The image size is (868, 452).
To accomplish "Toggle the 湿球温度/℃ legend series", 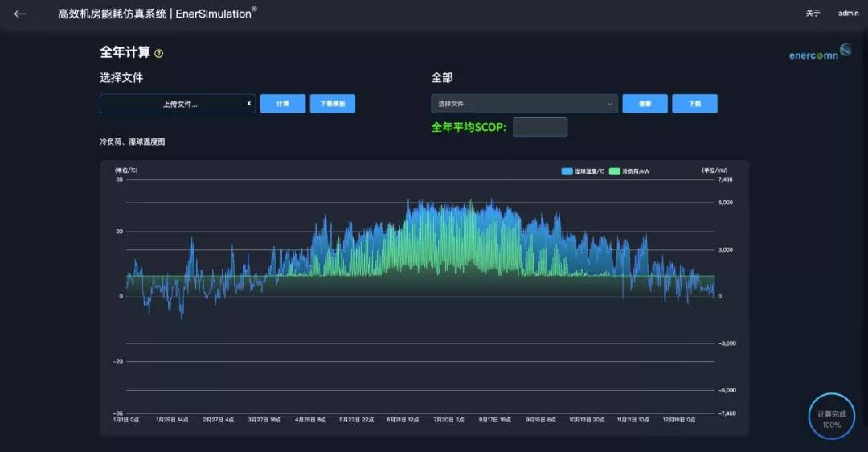I will tap(589, 171).
